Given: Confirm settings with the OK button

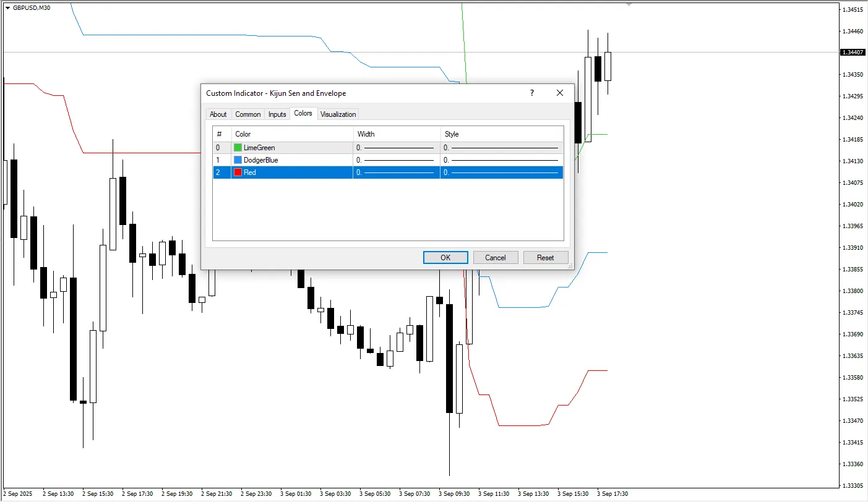Looking at the screenshot, I should (x=445, y=258).
